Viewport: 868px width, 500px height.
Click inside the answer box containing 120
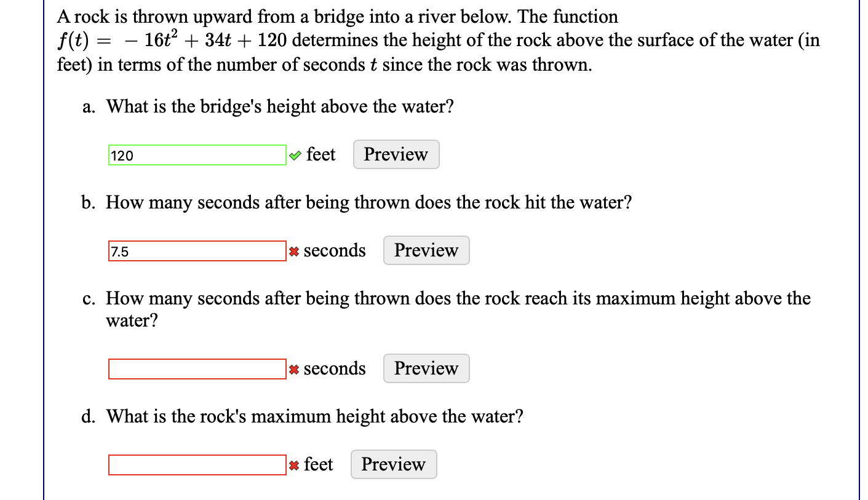click(197, 155)
